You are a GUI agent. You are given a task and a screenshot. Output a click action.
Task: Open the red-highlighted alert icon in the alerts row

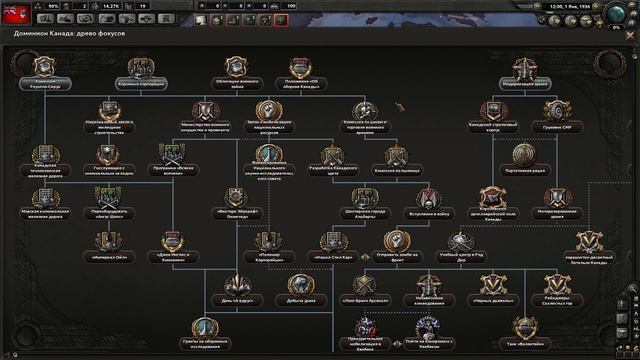coord(282,20)
